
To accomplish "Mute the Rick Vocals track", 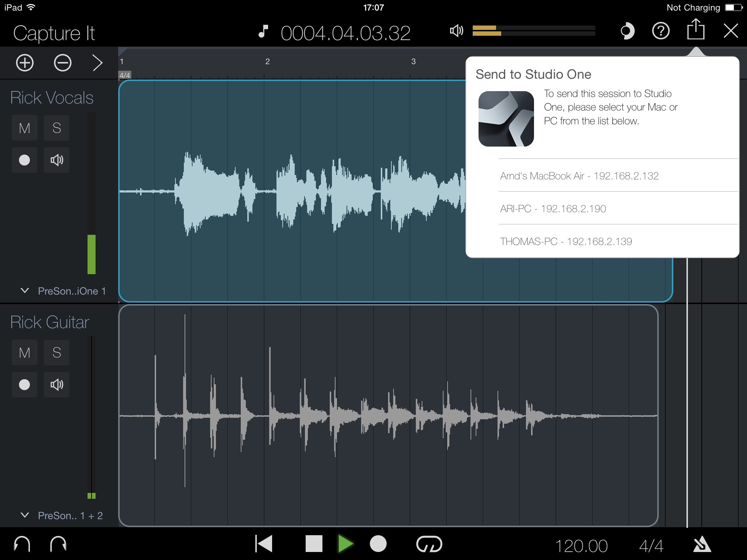I will tap(24, 128).
